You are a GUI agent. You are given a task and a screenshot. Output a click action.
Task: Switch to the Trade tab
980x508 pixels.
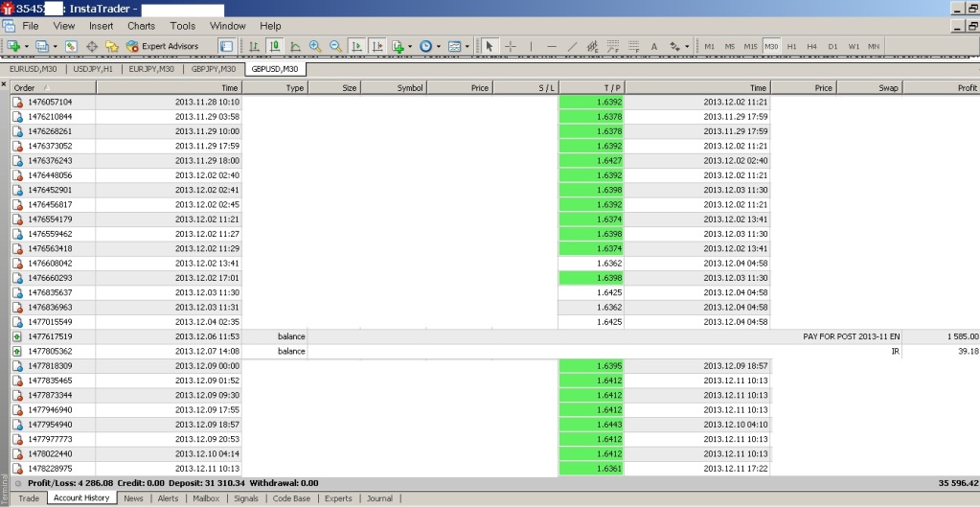[x=29, y=498]
